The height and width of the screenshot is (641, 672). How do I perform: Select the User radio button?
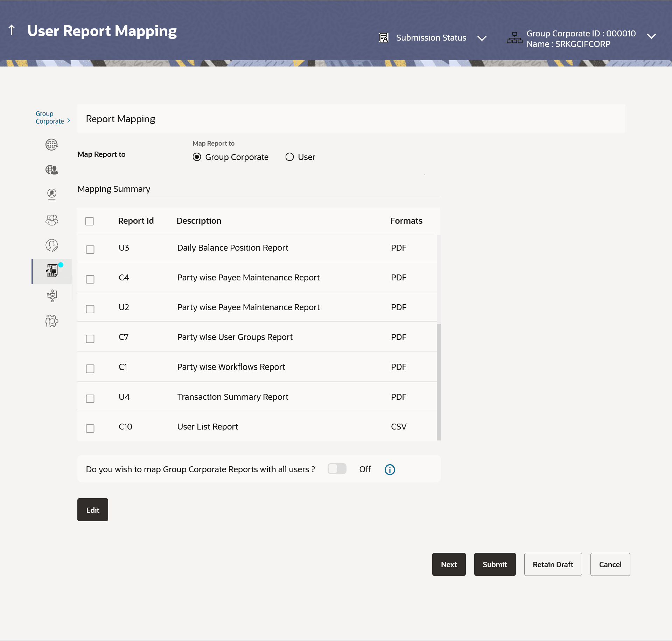(289, 157)
